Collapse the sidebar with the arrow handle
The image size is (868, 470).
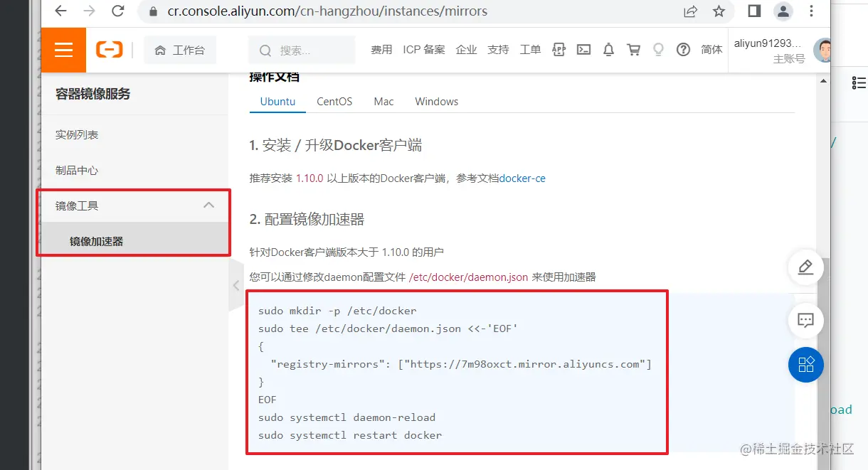click(x=236, y=285)
